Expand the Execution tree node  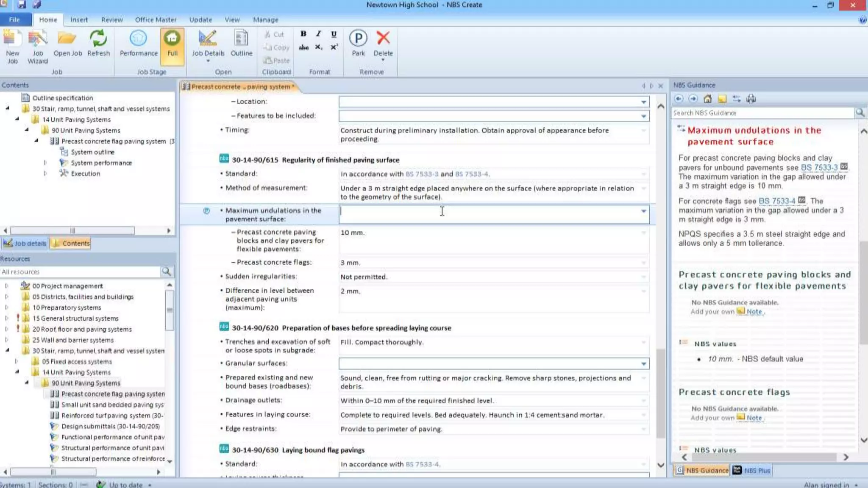pos(45,174)
